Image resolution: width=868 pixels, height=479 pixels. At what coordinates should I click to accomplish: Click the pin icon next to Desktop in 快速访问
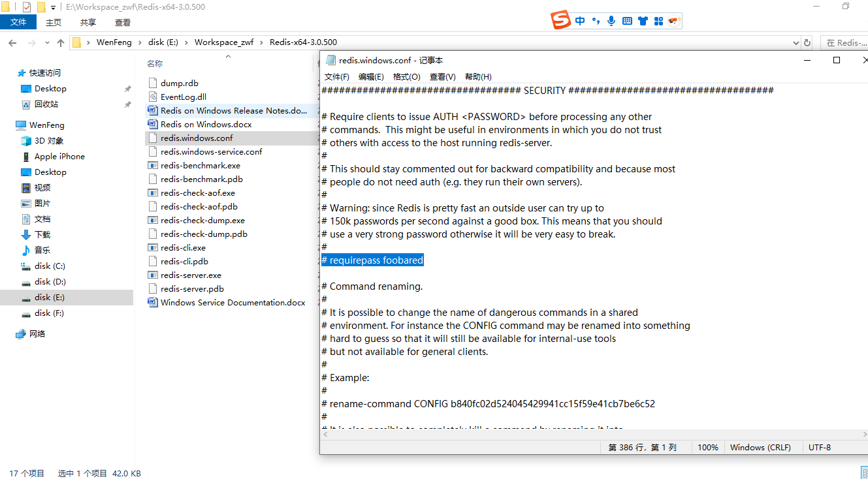point(128,89)
